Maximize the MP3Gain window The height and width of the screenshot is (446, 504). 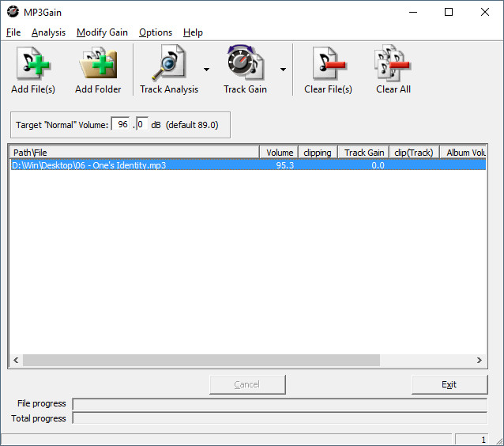pyautogui.click(x=449, y=12)
